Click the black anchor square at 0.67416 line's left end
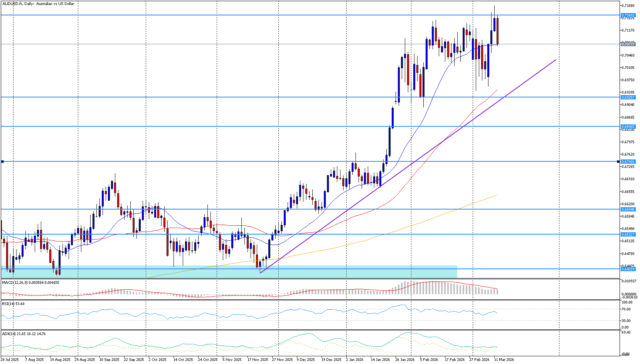Screen dimensions: 640x364 tap(2, 162)
